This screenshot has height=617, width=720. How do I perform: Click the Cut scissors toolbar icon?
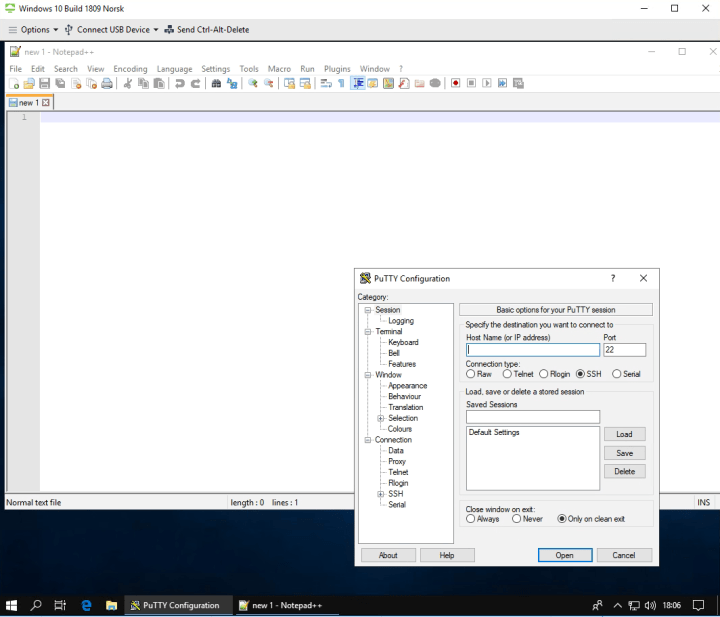point(128,84)
